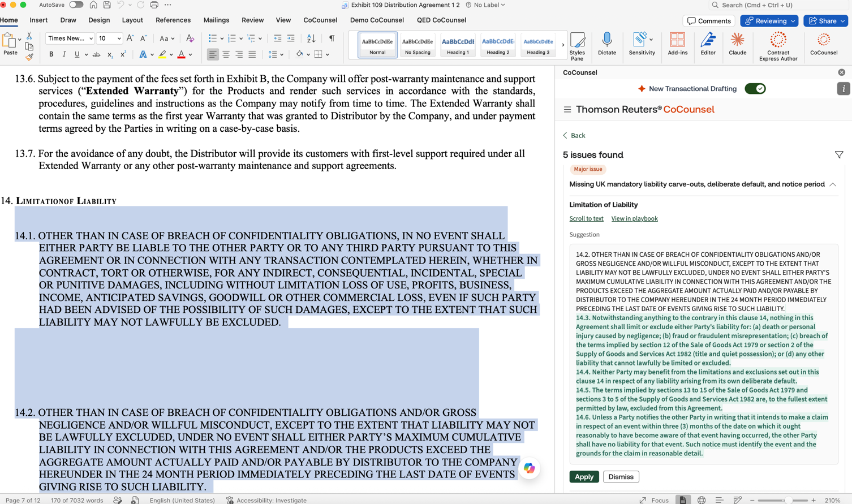Open the font size dropdown
This screenshot has height=504, width=852.
click(119, 38)
